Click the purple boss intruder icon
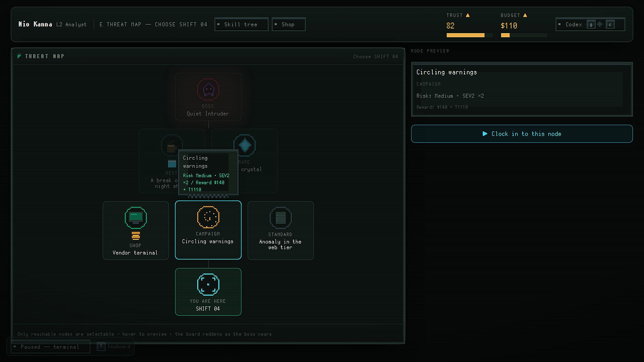Viewport: 644px width, 362px height. point(208,89)
